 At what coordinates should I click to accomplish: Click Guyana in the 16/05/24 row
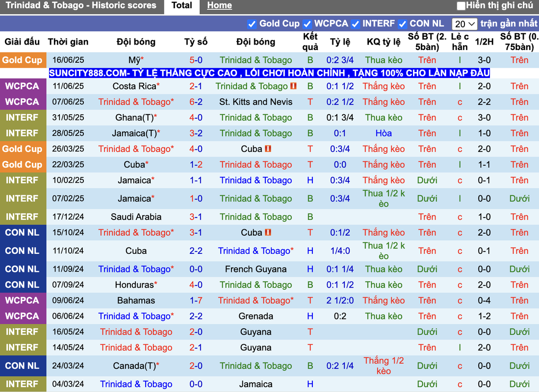[x=256, y=332]
